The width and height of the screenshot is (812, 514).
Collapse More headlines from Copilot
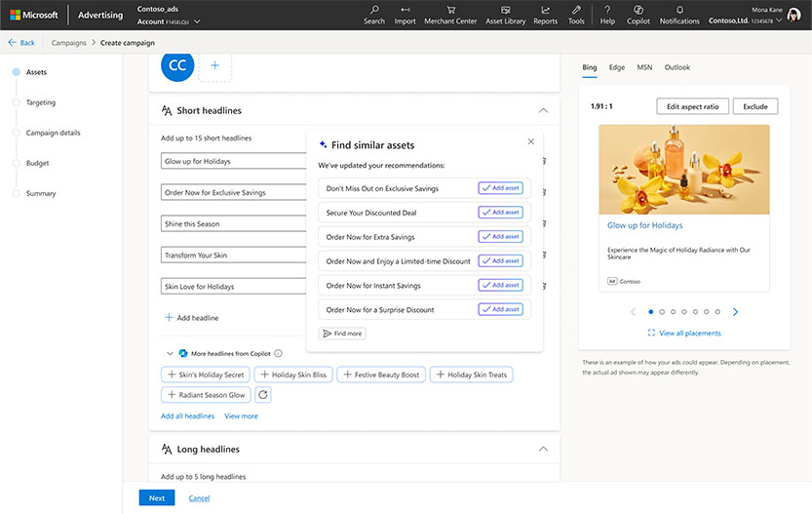point(170,353)
